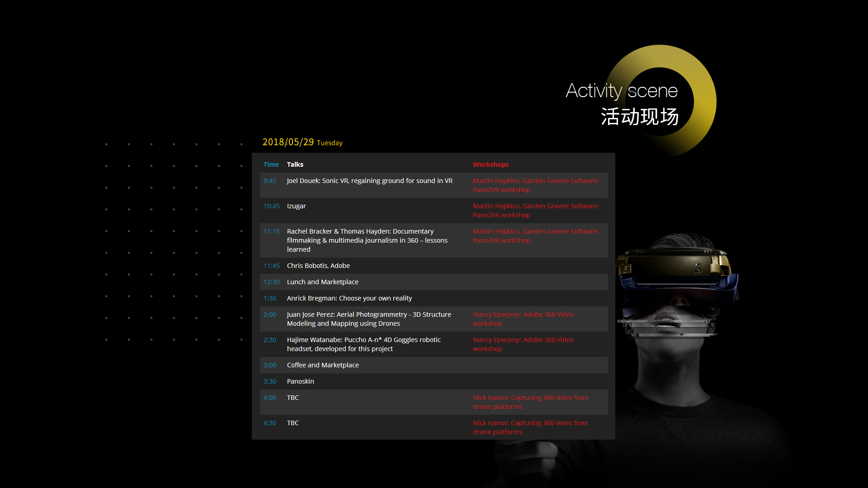Select the Lunch and Marketplace entry
Viewport: 868px width, 488px height.
click(323, 282)
